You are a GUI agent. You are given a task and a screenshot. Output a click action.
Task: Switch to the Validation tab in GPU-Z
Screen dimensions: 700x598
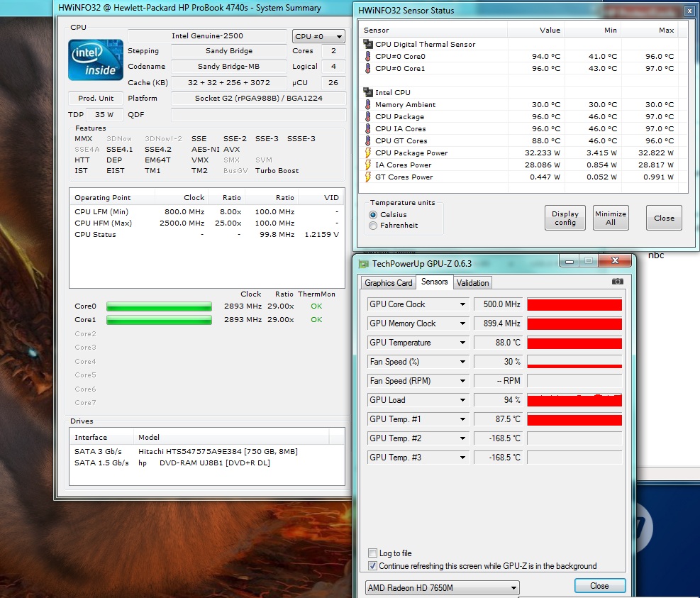tap(472, 283)
